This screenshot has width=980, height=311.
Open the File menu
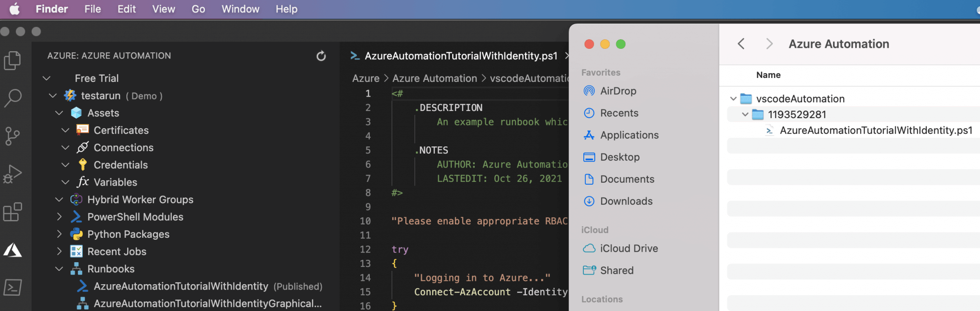[93, 9]
